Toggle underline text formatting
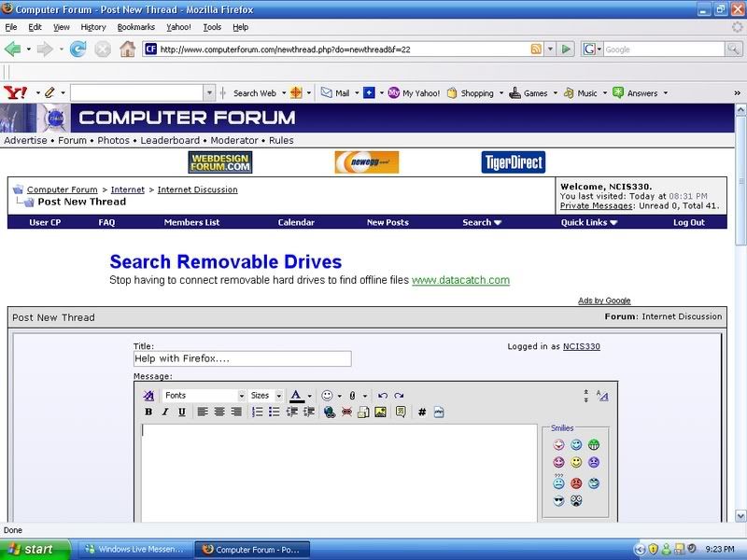 pos(182,412)
